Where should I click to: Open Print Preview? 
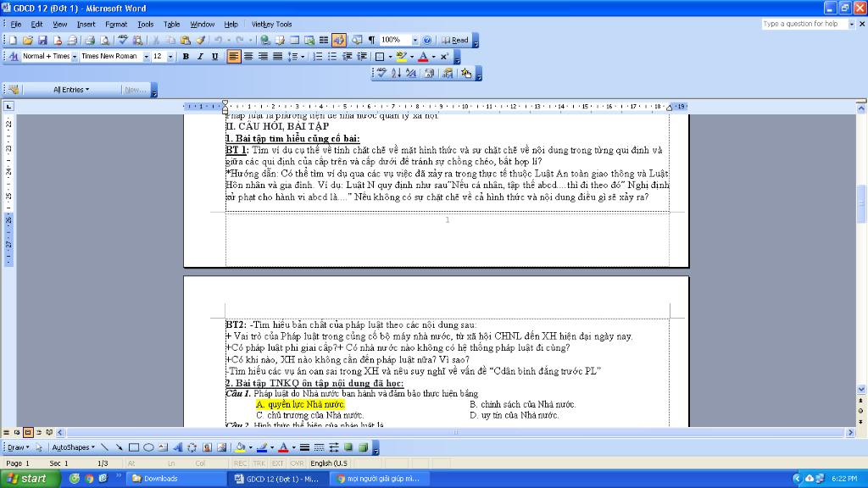pos(104,41)
